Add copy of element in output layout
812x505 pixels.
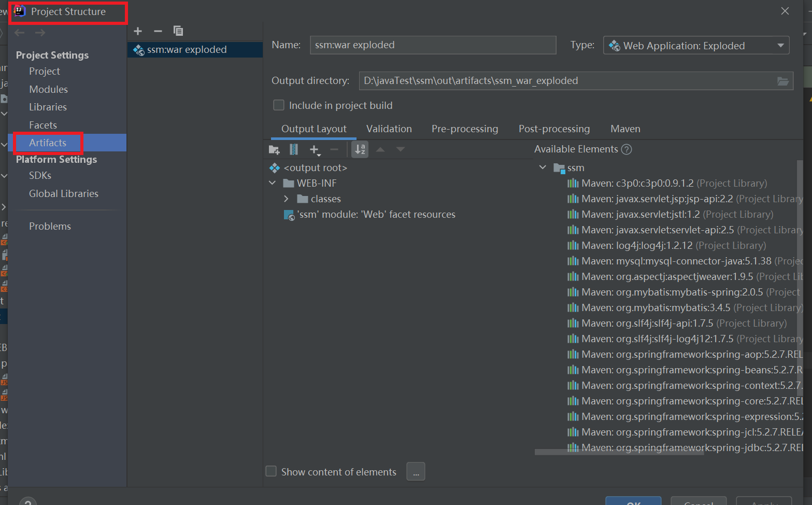click(x=315, y=150)
